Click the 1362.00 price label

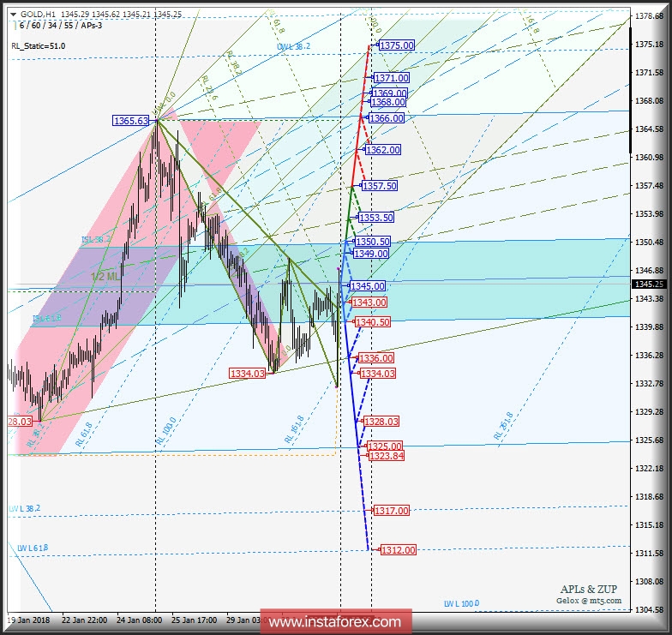pyautogui.click(x=382, y=150)
